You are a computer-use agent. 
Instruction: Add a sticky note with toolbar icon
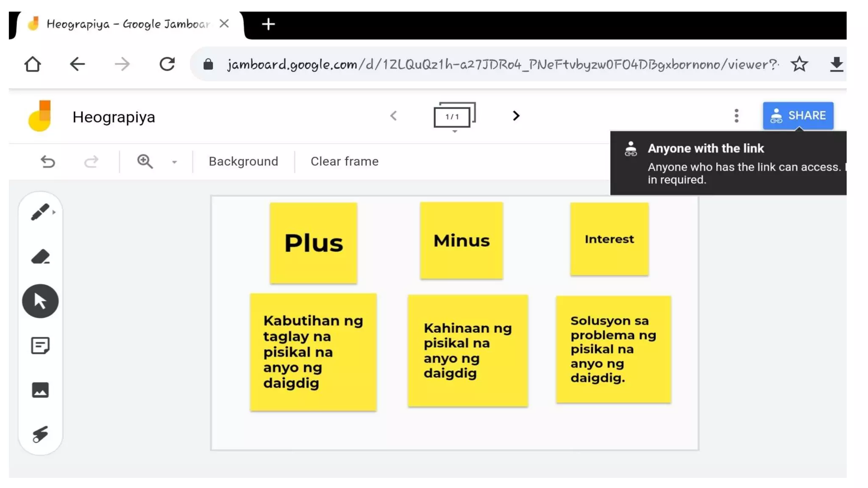point(40,346)
